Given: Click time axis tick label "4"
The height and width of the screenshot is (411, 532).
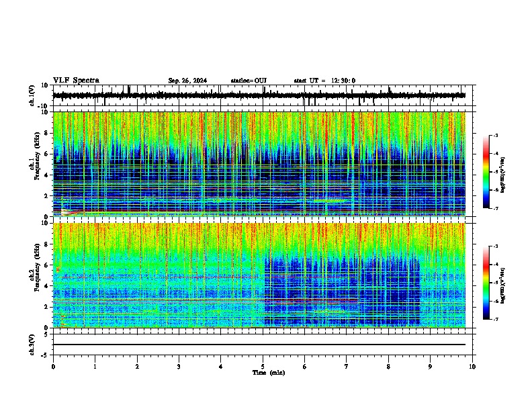Looking at the screenshot, I should pyautogui.click(x=221, y=367).
